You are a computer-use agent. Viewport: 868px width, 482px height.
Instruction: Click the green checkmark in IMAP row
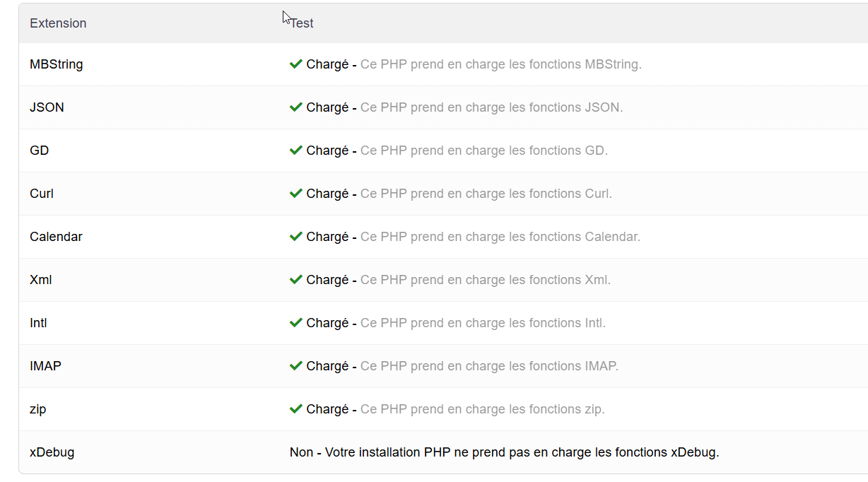(x=296, y=366)
